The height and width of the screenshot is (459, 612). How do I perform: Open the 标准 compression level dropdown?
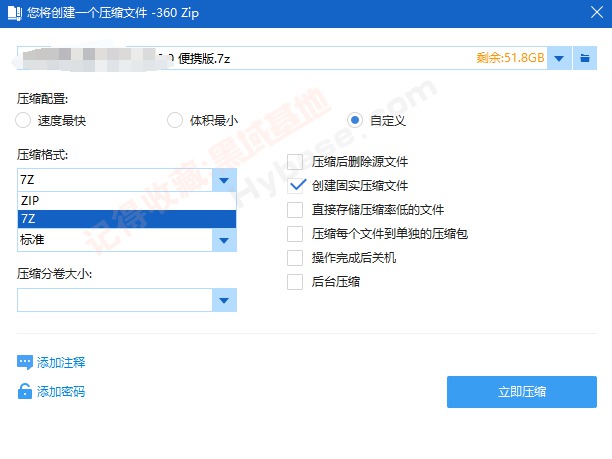click(x=224, y=240)
